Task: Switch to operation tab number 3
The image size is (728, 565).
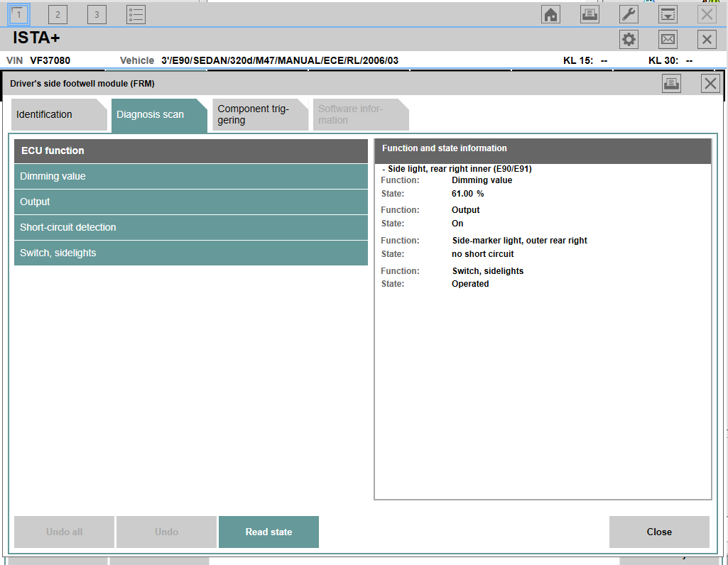Action: coord(97,14)
